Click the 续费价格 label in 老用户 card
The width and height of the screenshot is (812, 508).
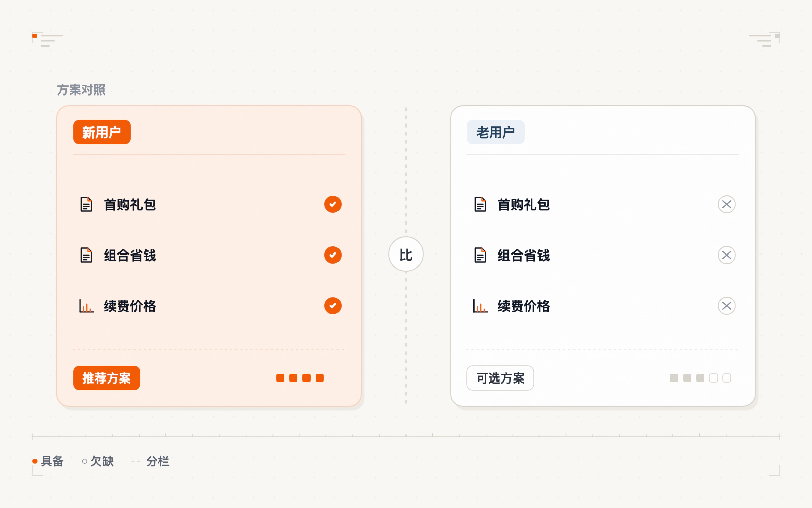pos(524,306)
